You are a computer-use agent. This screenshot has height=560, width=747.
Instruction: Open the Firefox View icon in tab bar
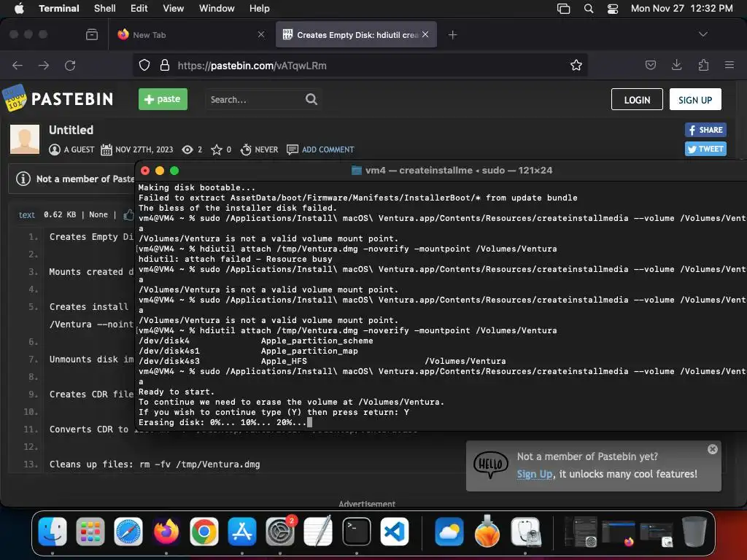point(92,35)
